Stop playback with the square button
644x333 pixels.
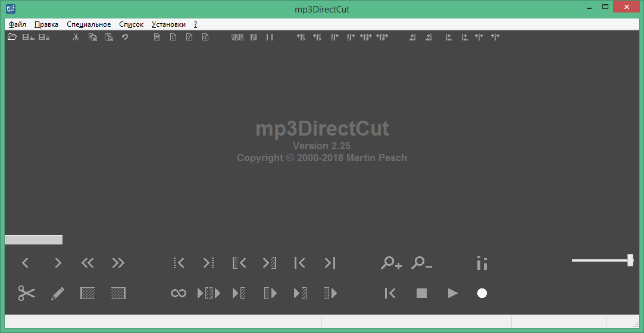[422, 293]
